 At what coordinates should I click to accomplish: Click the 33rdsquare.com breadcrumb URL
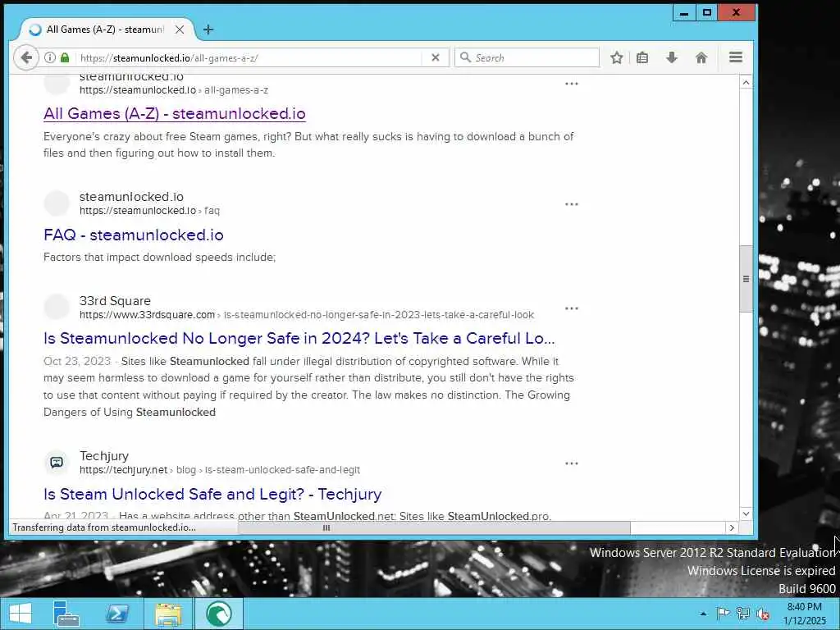point(307,314)
